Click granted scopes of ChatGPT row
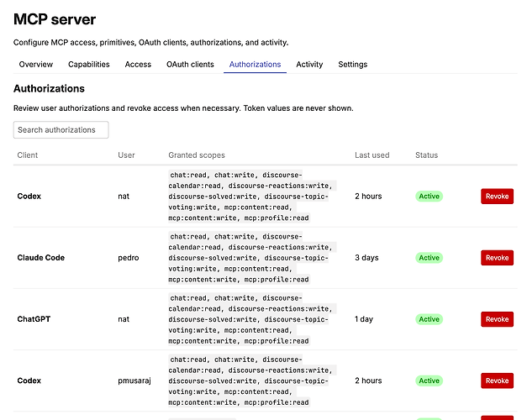527x420 pixels. tap(252, 319)
